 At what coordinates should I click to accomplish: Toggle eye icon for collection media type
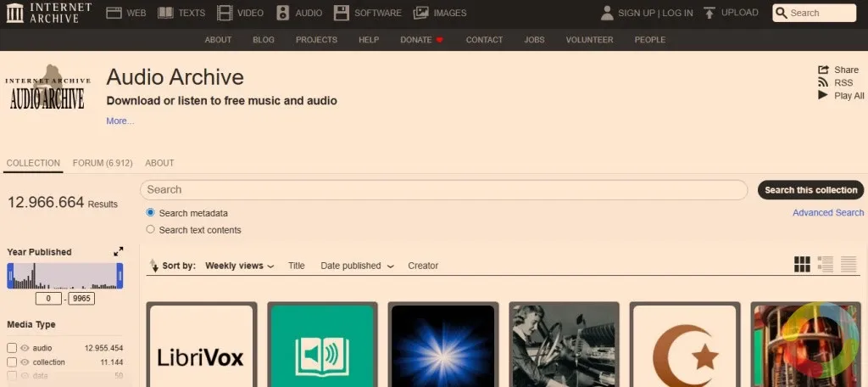coord(25,362)
